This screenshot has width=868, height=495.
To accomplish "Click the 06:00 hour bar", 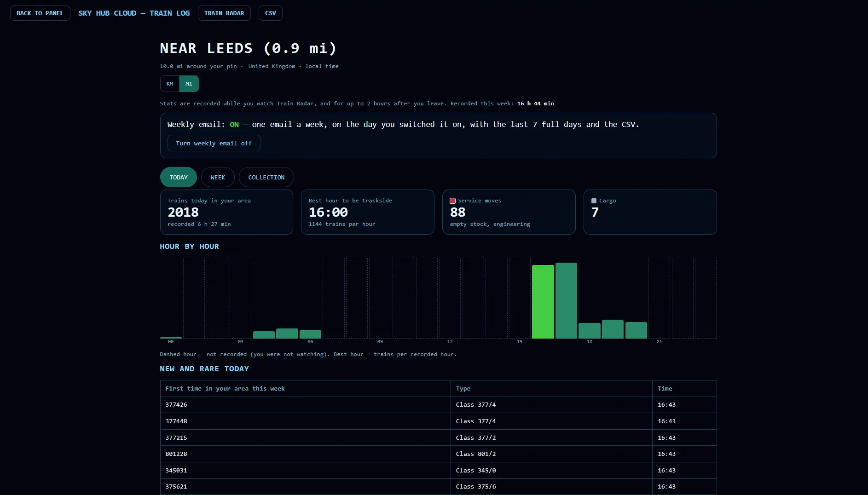I will click(x=310, y=334).
